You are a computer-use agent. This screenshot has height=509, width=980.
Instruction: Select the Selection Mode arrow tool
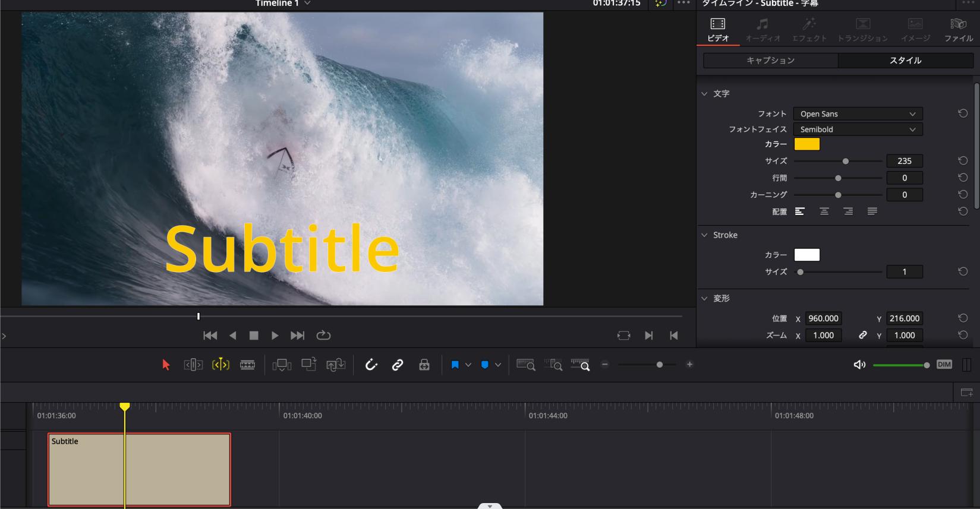pyautogui.click(x=166, y=365)
